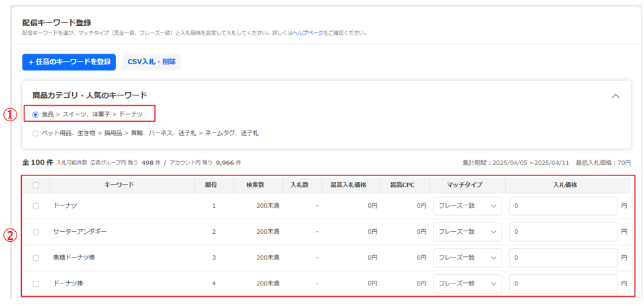Tick the 黒糖ドーナツ棒 row checkbox

[x=36, y=258]
